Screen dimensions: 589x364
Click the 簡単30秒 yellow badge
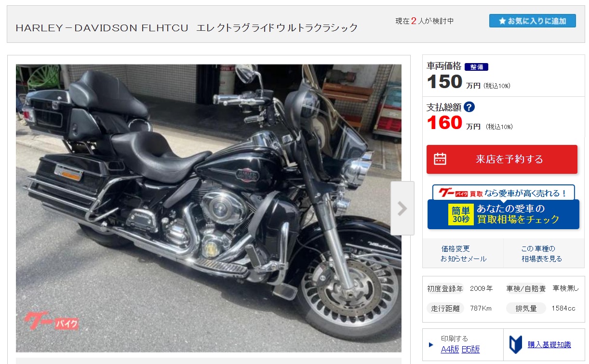click(x=460, y=214)
